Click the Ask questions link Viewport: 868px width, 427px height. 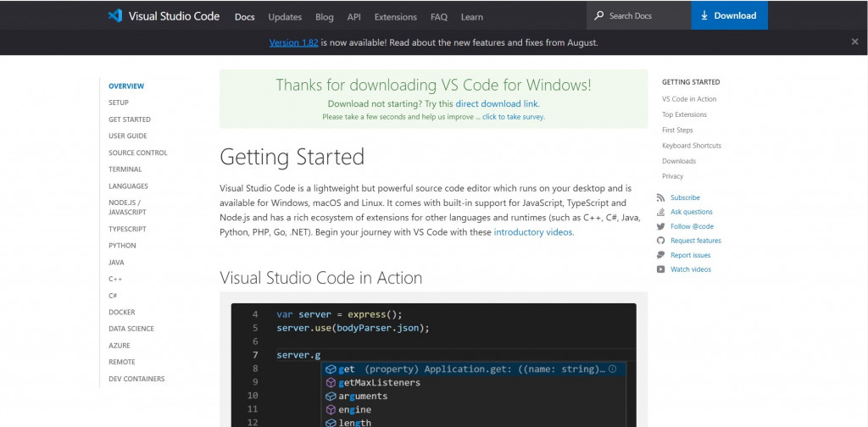pyautogui.click(x=692, y=212)
